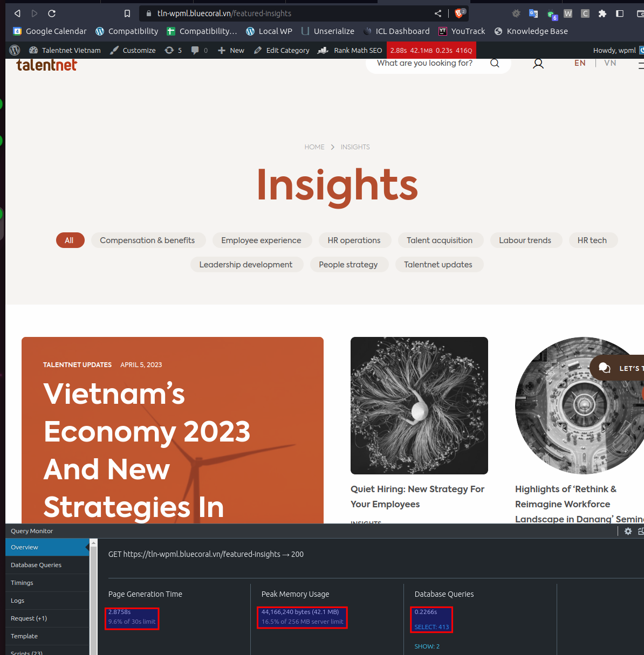Open the share icon in the address bar

[x=438, y=13]
